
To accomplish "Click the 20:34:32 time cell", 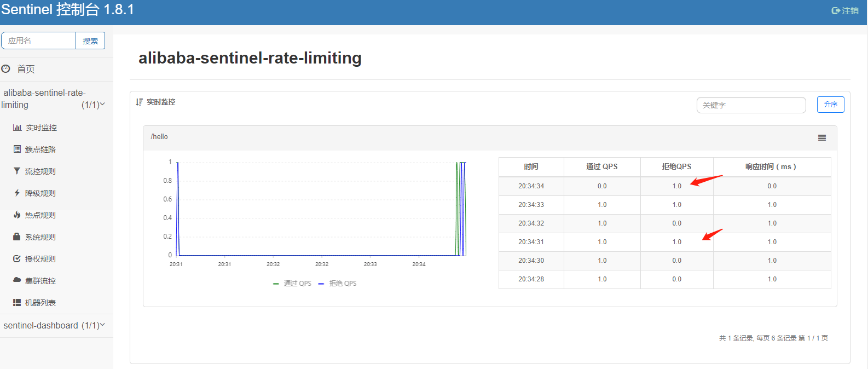I will [531, 223].
